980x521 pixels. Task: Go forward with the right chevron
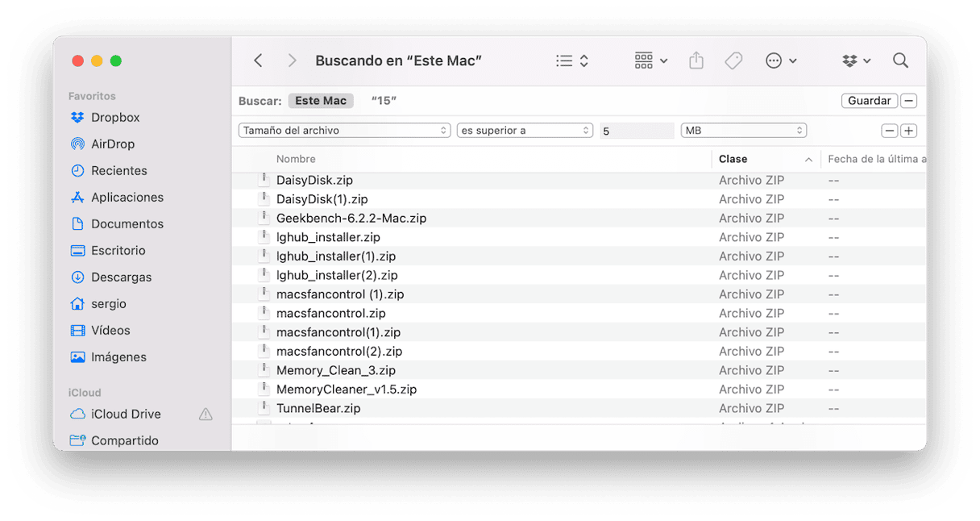click(x=292, y=60)
